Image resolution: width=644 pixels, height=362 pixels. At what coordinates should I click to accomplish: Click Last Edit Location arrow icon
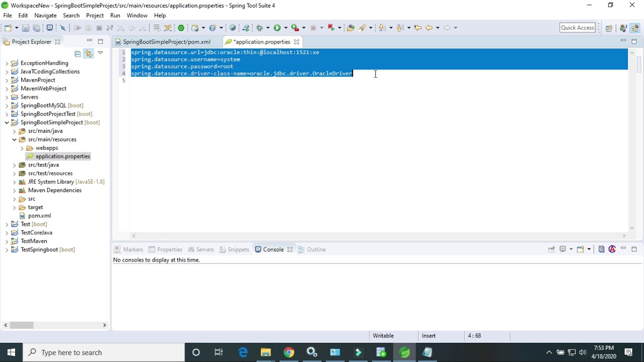coord(418,28)
